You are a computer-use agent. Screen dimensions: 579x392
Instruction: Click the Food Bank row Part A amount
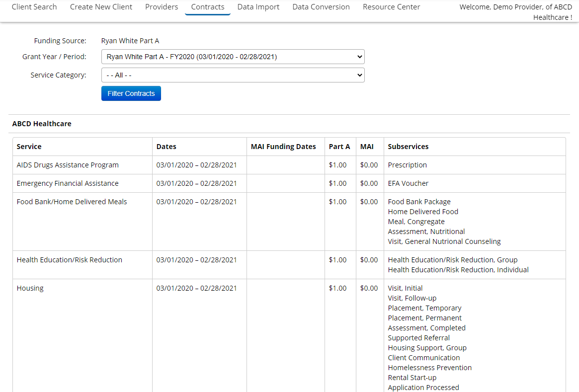click(x=337, y=202)
